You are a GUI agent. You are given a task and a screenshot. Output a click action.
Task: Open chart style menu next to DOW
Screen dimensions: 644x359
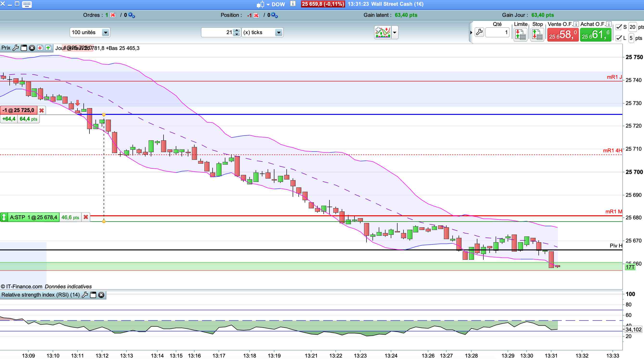click(x=268, y=5)
